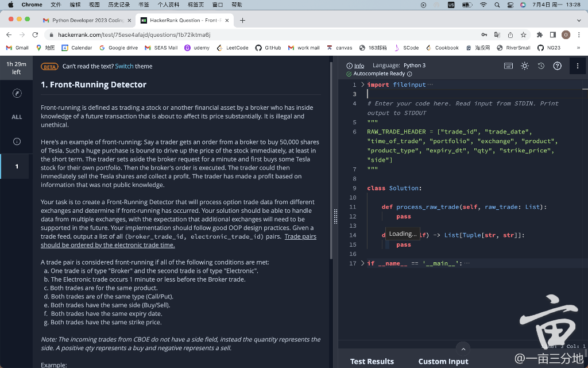588x368 pixels.
Task: Place cursor on the process_raw_trade definition line
Action: [464, 207]
